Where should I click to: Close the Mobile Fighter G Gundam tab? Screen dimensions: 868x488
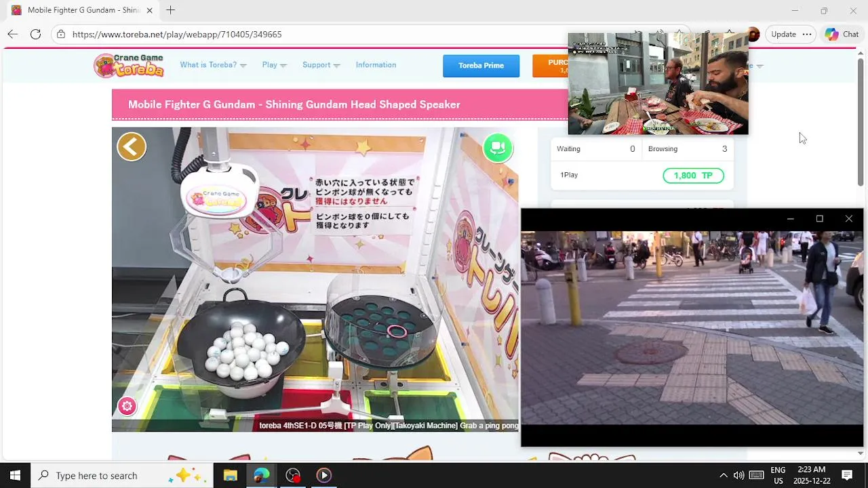(149, 10)
